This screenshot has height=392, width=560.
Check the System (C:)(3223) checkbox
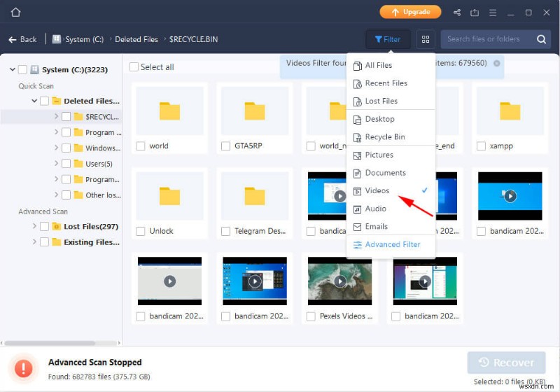coord(22,69)
